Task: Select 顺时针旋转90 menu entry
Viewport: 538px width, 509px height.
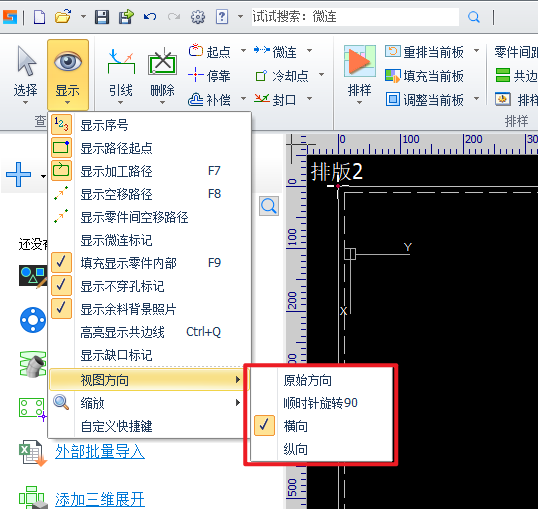Action: click(320, 403)
